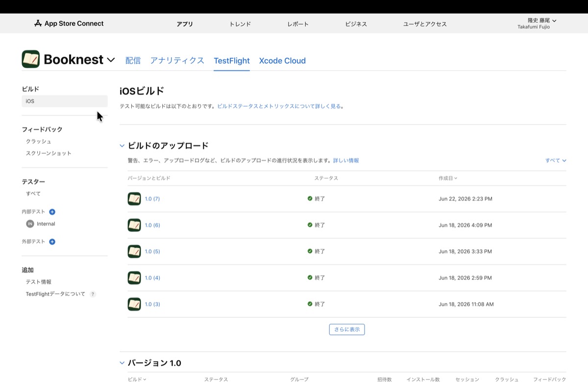The height and width of the screenshot is (382, 588).
Task: Collapse the バージョン 1.0 section
Action: click(x=122, y=363)
